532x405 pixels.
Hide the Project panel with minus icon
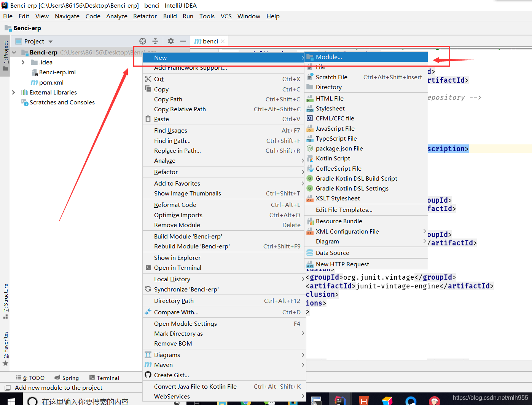[183, 41]
